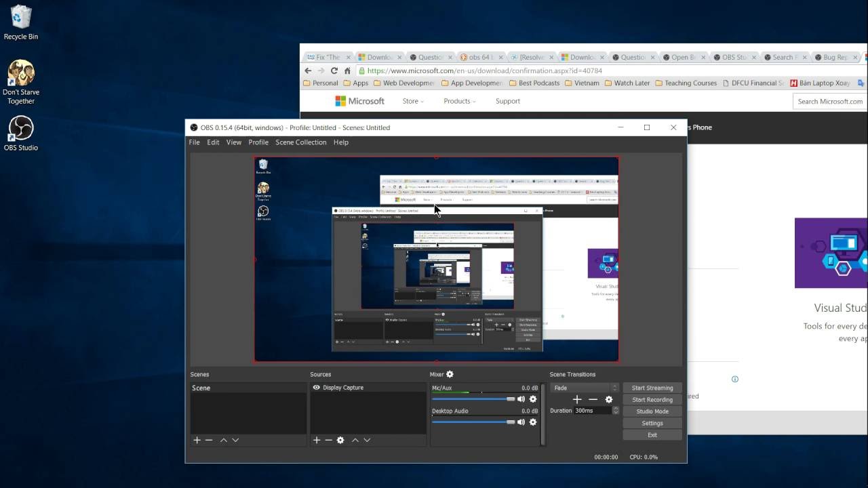Open the Best Podcasts bookmarks folder
The width and height of the screenshot is (868, 488).
(x=534, y=83)
